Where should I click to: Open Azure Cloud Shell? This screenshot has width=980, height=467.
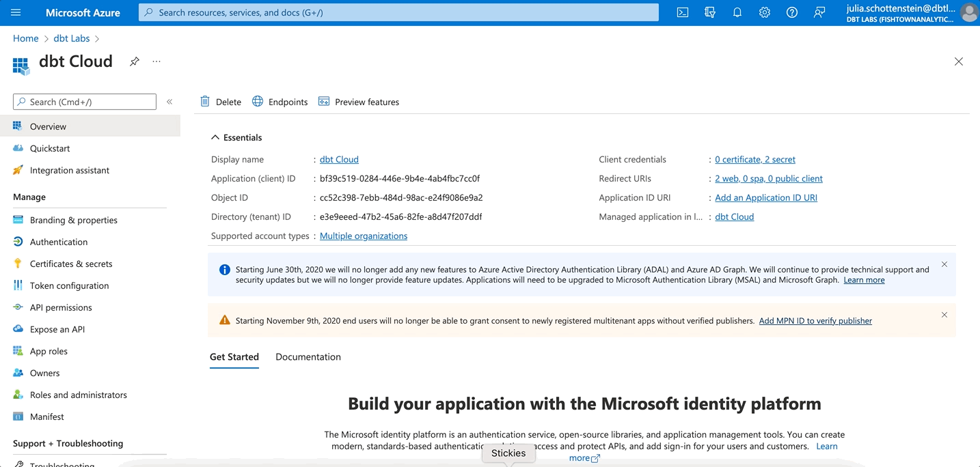click(682, 12)
